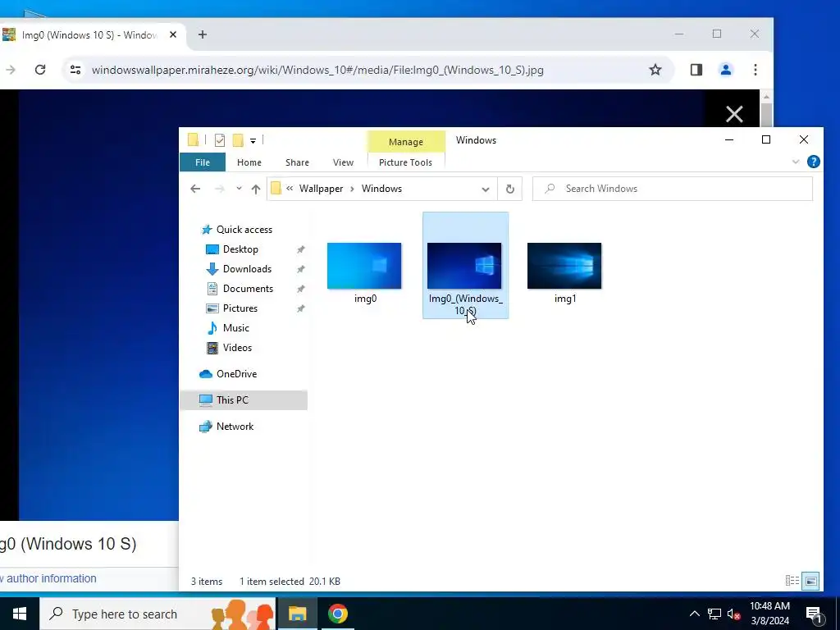Close the Img0 (Windows 10 S) tab
840x630 pixels.
click(x=172, y=34)
